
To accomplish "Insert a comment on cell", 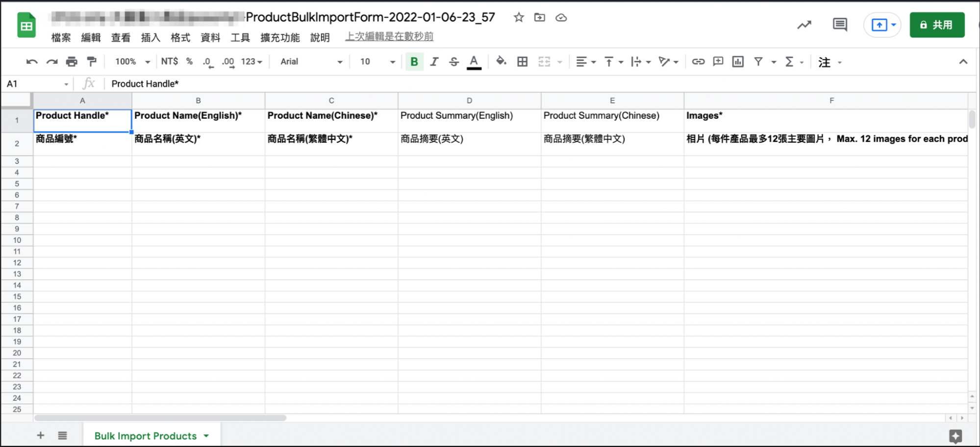I will point(718,62).
